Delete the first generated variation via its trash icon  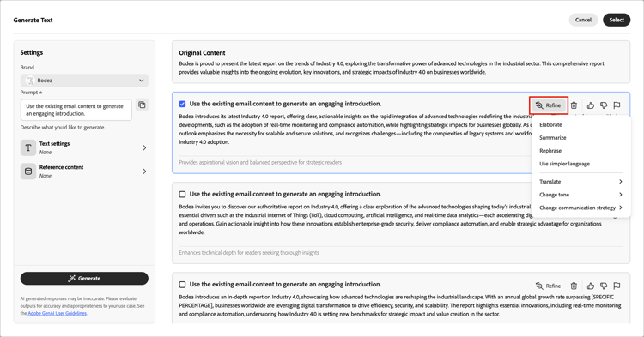pos(574,105)
